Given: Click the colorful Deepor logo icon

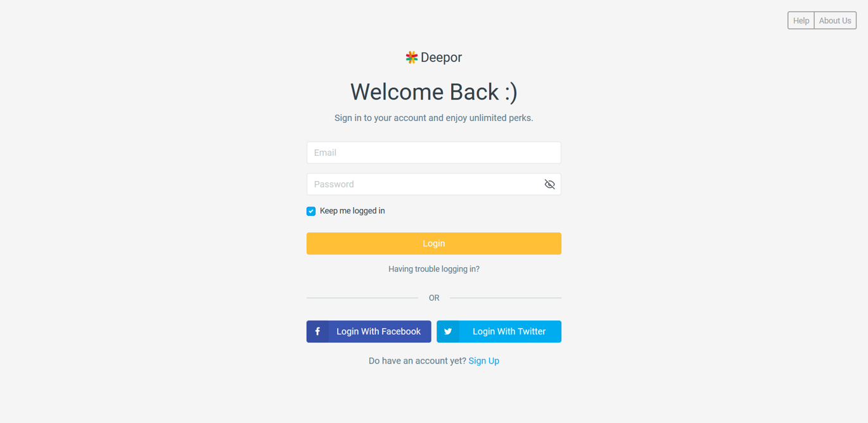Looking at the screenshot, I should (x=412, y=58).
